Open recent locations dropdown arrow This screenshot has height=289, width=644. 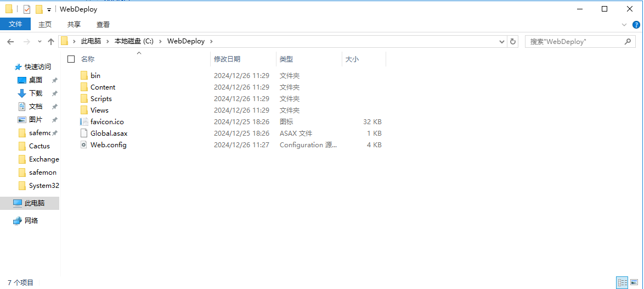pyautogui.click(x=39, y=42)
